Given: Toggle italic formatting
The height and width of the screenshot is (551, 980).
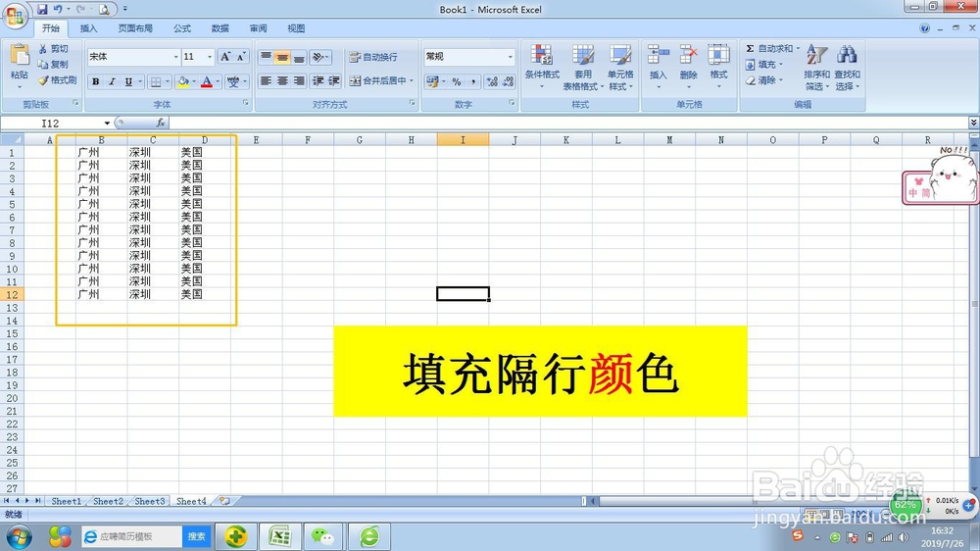Looking at the screenshot, I should click(112, 81).
